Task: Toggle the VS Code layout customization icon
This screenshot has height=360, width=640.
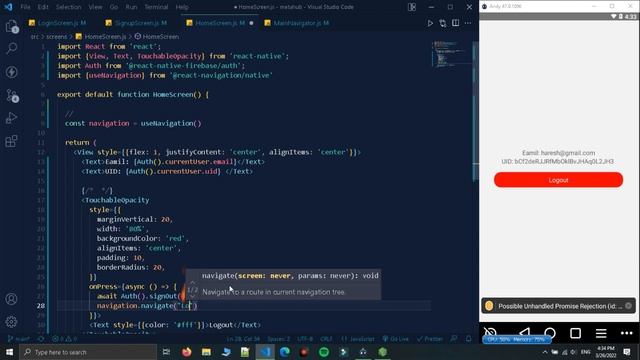Action: pyautogui.click(x=412, y=7)
